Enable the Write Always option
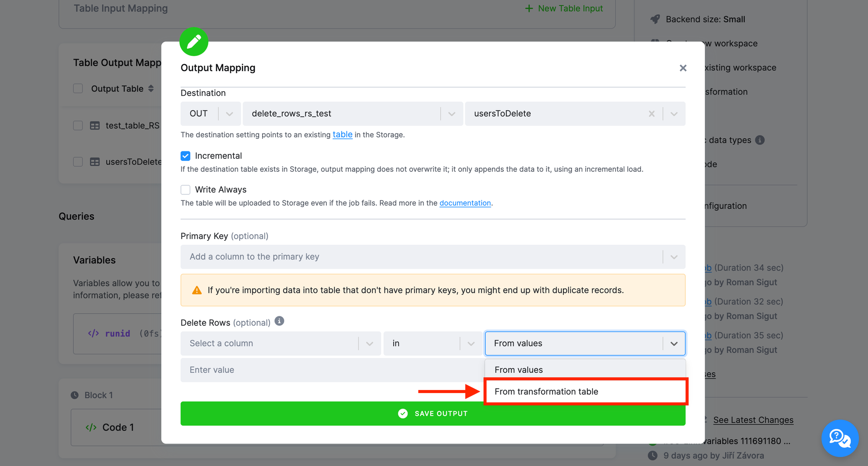868x466 pixels. coord(185,190)
